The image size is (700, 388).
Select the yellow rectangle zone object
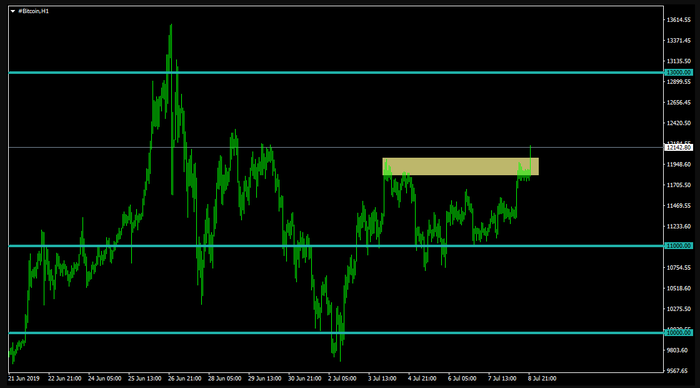[x=460, y=167]
